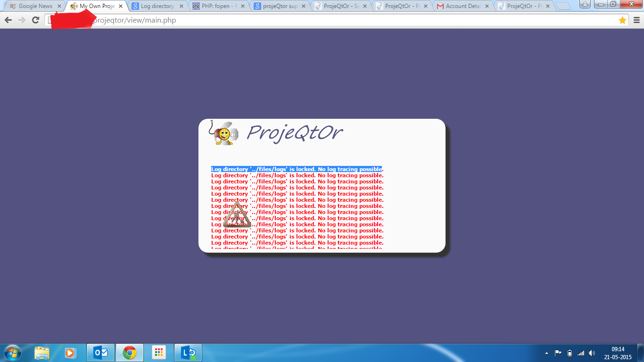Click the Chrome icon in the taskbar
The height and width of the screenshot is (362, 644).
click(130, 353)
